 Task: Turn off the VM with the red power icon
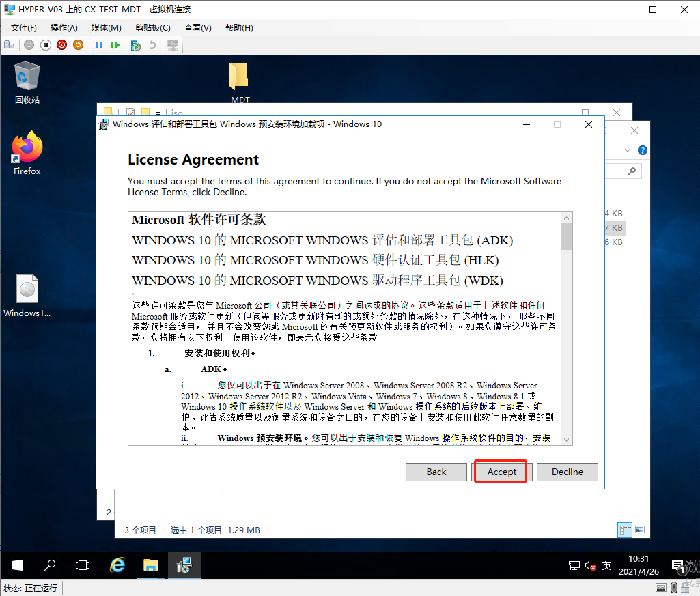pos(61,44)
